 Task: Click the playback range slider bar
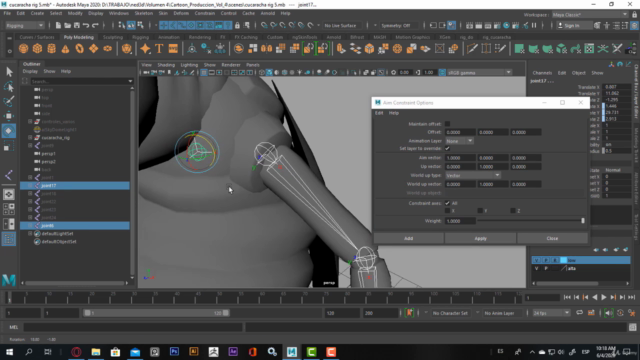pos(156,313)
